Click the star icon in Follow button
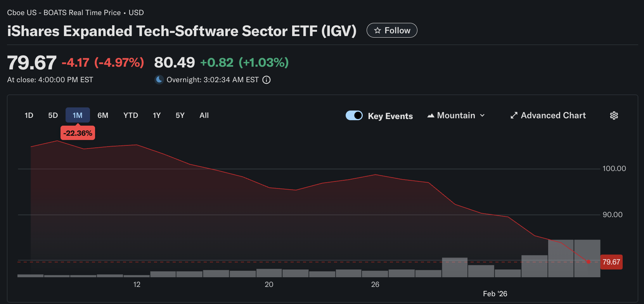Image resolution: width=644 pixels, height=304 pixels. click(377, 30)
